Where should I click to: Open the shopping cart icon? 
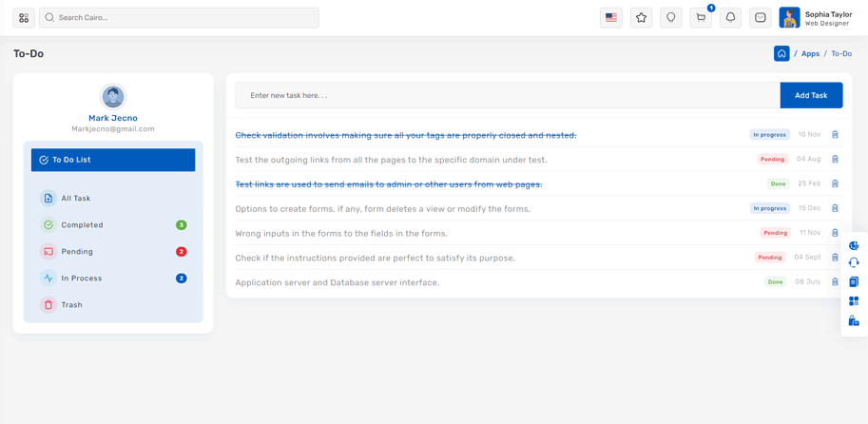(701, 17)
